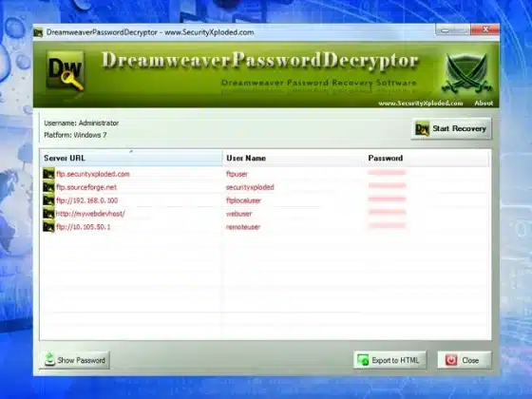Click the crossed swords shield emblem
This screenshot has height=399, width=532.
click(466, 73)
